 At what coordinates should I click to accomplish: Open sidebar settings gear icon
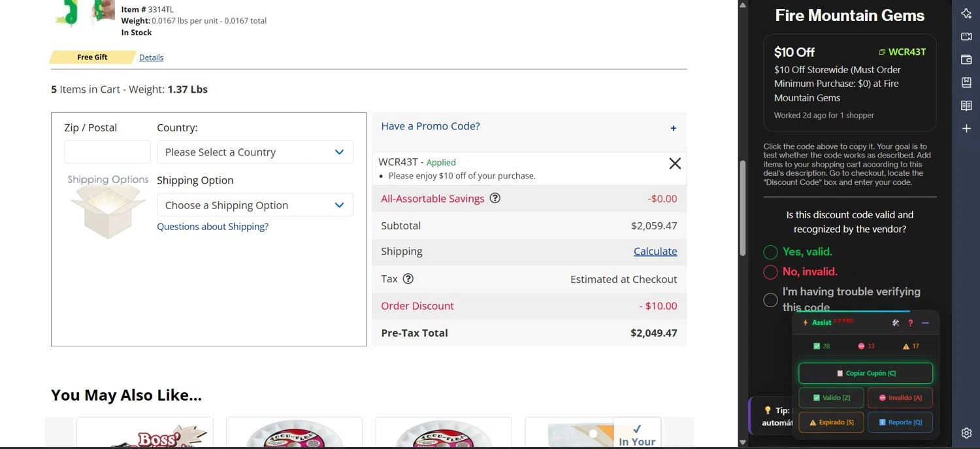[x=966, y=433]
